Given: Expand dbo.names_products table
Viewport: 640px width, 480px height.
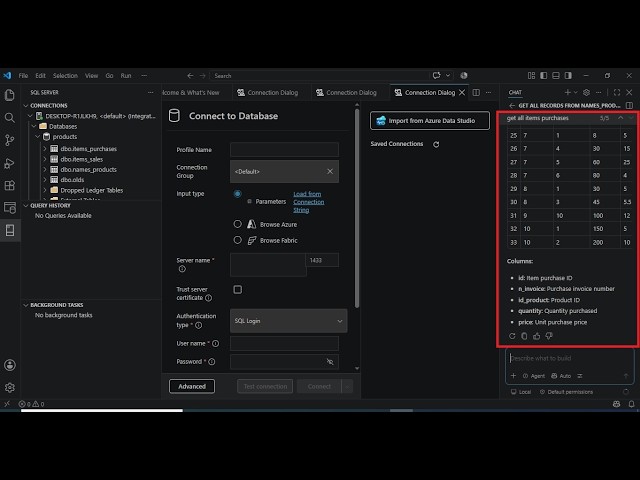Looking at the screenshot, I should 45,169.
